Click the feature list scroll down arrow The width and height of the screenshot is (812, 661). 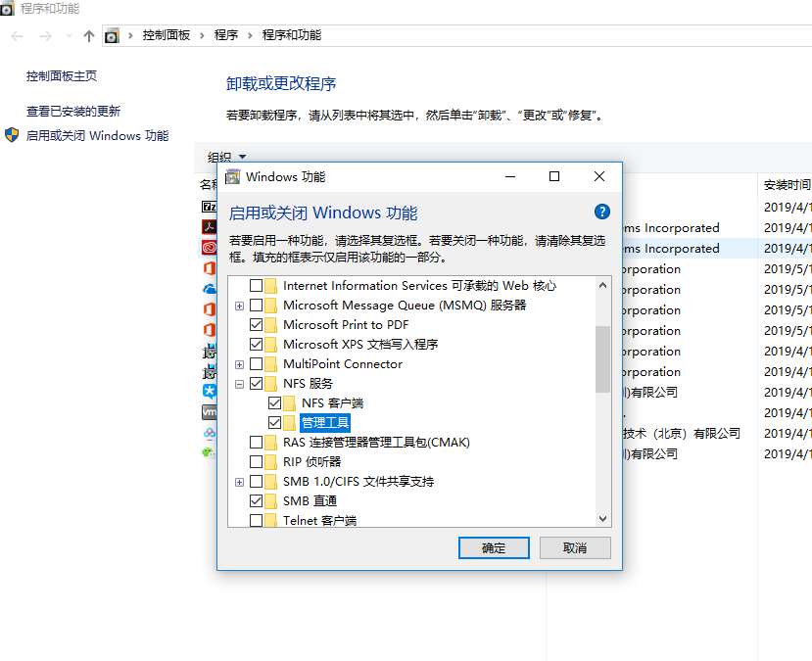(x=602, y=519)
